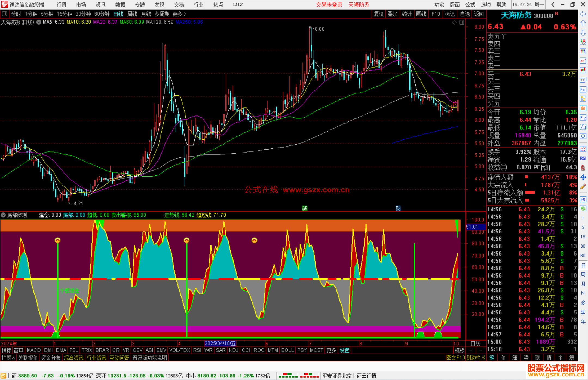Switch to the 周线 weekly period tab
Image resolution: width=588 pixels, height=380 pixels.
132,14
